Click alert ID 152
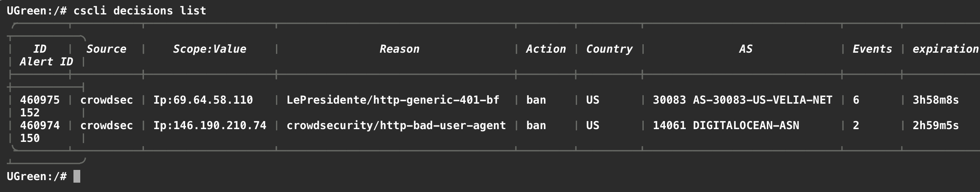The width and height of the screenshot is (980, 192). pos(30,113)
